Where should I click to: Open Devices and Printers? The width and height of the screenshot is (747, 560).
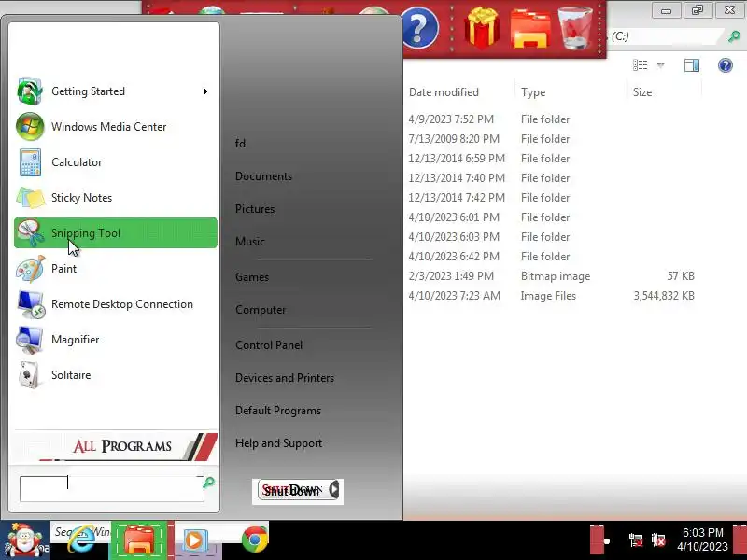click(285, 378)
